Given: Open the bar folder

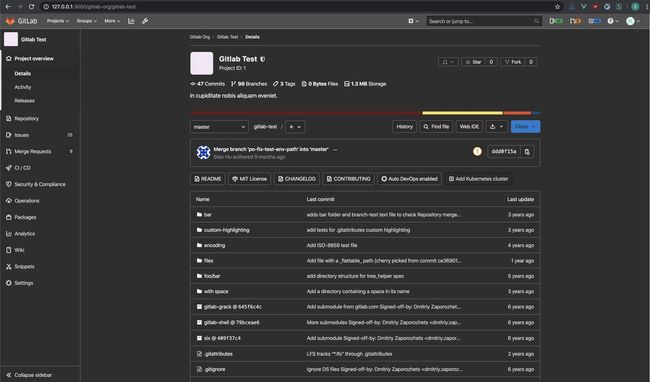Looking at the screenshot, I should [x=208, y=215].
